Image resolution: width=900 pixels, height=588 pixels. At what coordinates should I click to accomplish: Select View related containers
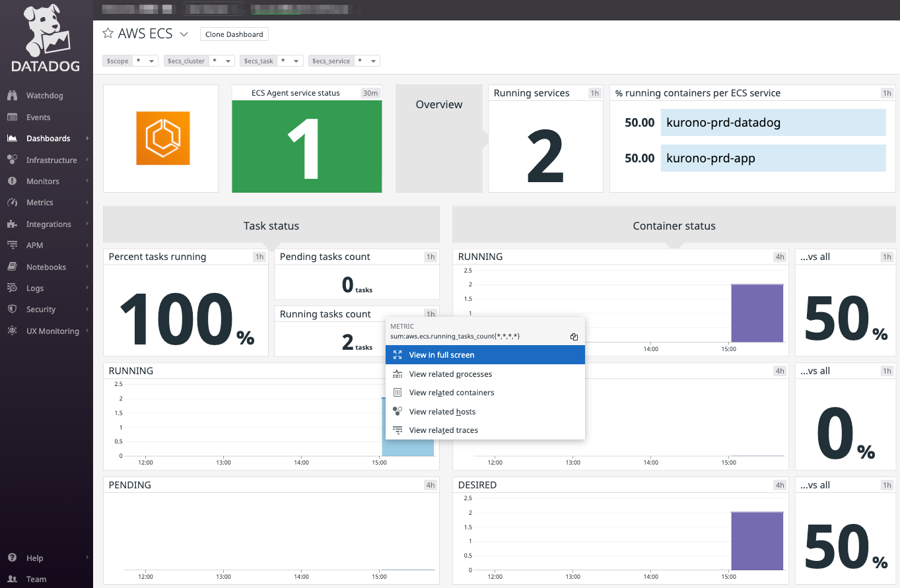(485, 392)
